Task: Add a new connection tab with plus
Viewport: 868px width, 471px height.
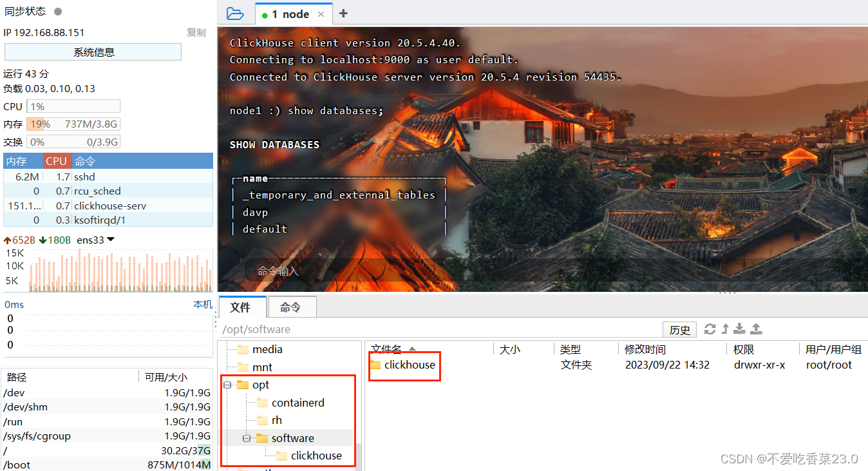Action: [343, 14]
